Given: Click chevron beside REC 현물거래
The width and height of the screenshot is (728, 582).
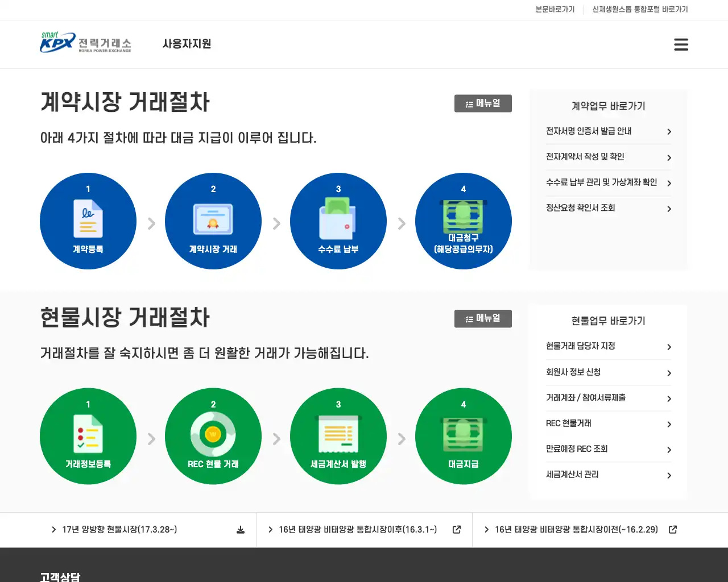Looking at the screenshot, I should pyautogui.click(x=669, y=425).
